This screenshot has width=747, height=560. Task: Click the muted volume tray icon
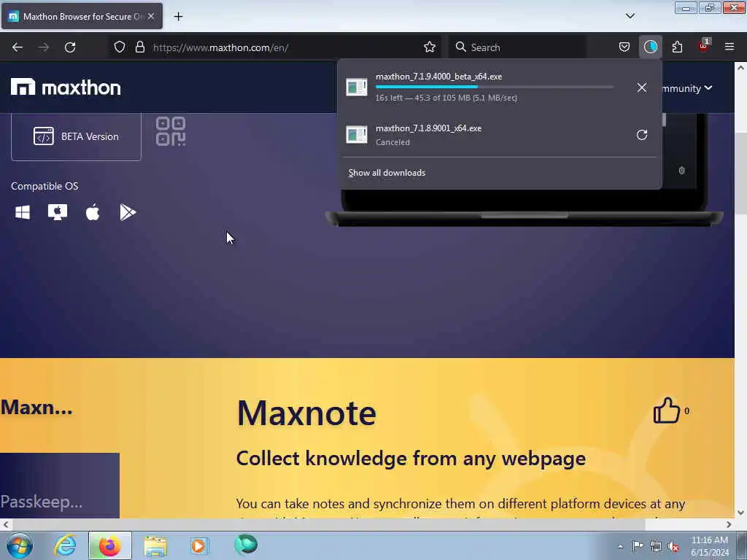click(x=673, y=546)
